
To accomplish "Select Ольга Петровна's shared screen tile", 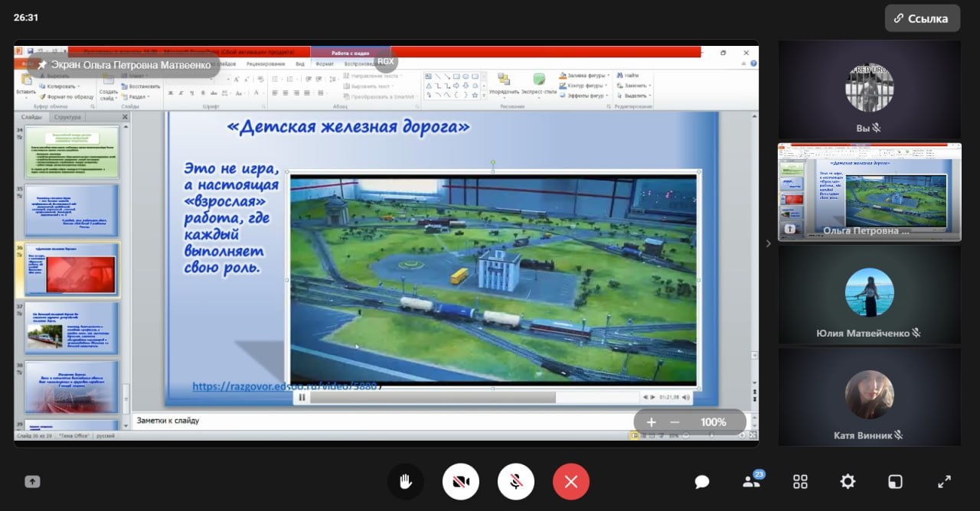I will (x=870, y=192).
